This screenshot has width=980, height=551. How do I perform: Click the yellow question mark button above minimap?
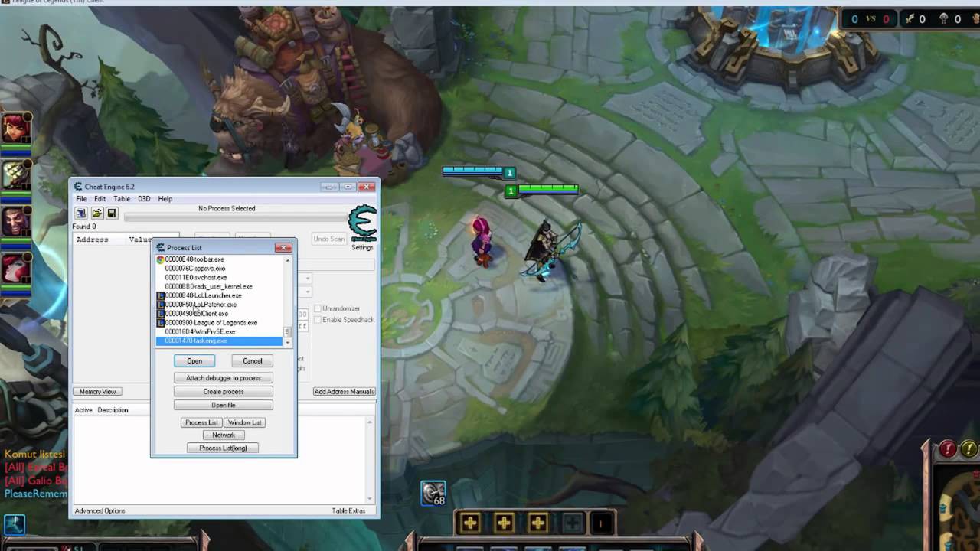tap(969, 449)
